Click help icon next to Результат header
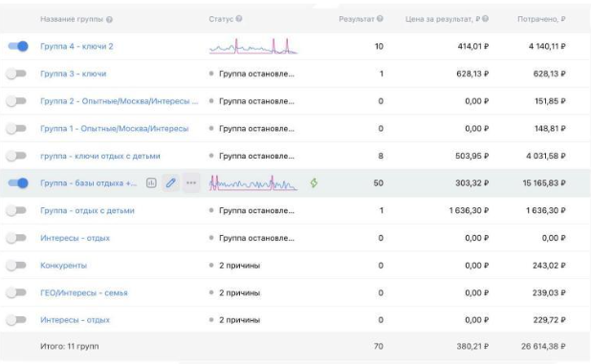The height and width of the screenshot is (364, 591). pyautogui.click(x=380, y=18)
